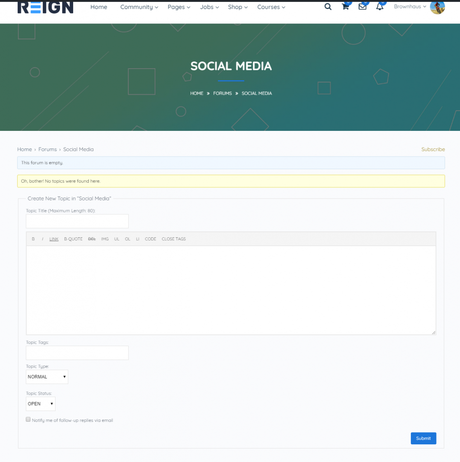Click the italic I editor button

point(42,239)
